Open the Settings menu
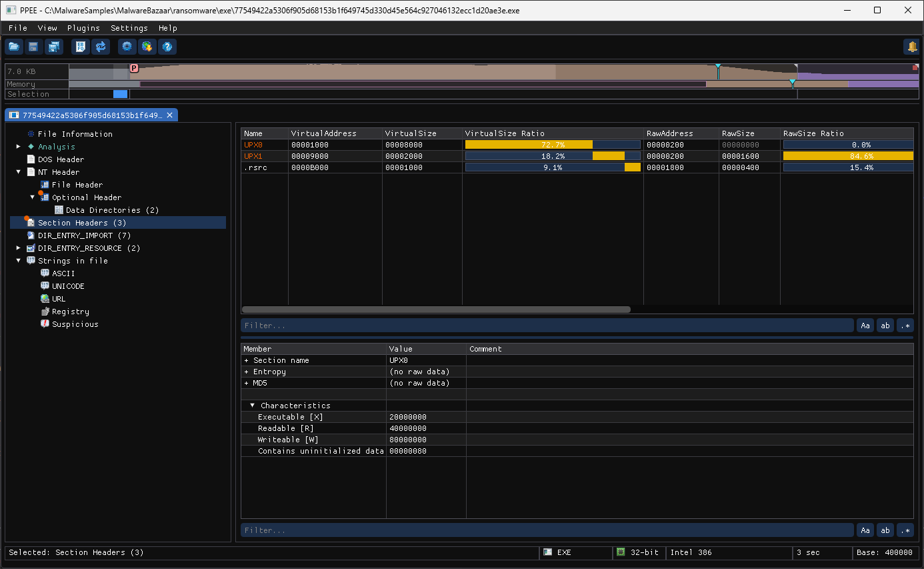Screen dimensions: 924x569 (129, 28)
